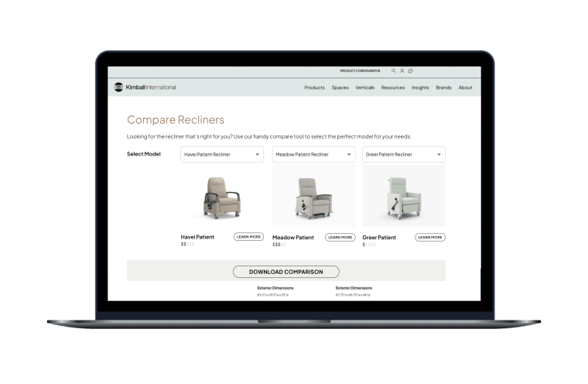Open the chat bubble icon
Screen dimensions: 588x384
[x=411, y=70]
